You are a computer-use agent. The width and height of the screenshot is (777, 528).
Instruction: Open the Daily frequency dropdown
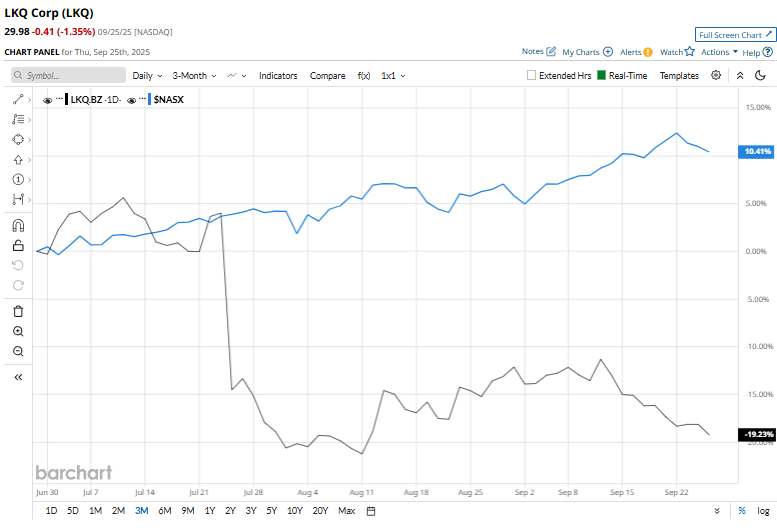click(147, 76)
